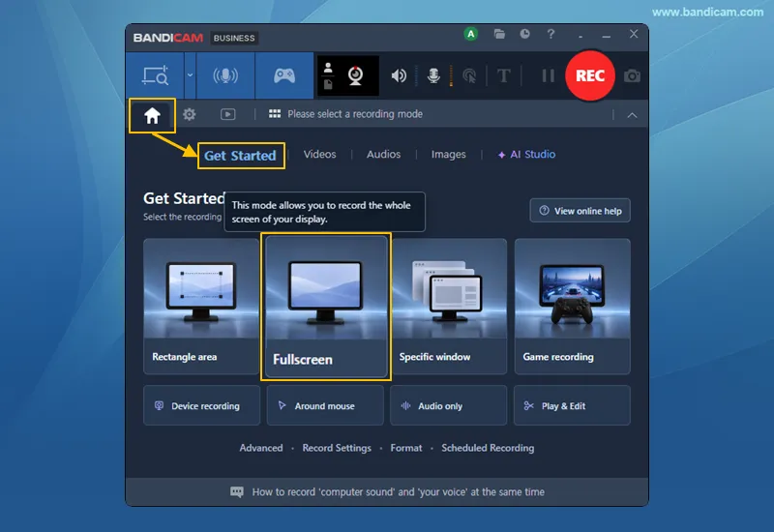Image resolution: width=774 pixels, height=532 pixels.
Task: Select the Around mouse button
Action: [325, 405]
